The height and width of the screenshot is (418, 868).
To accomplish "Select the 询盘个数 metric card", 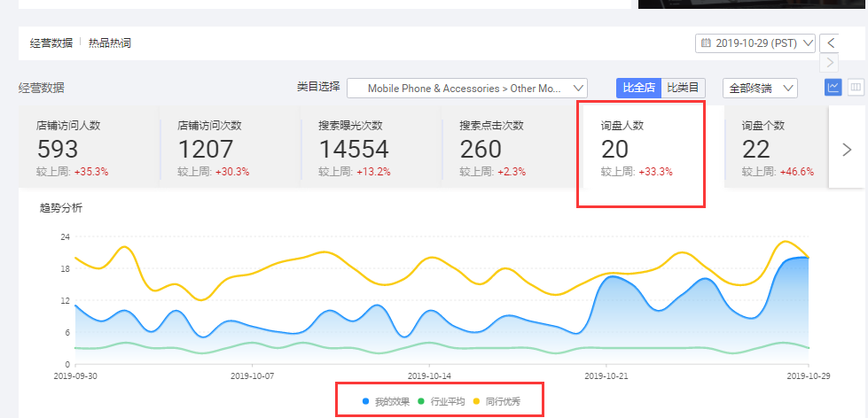I will [776, 146].
